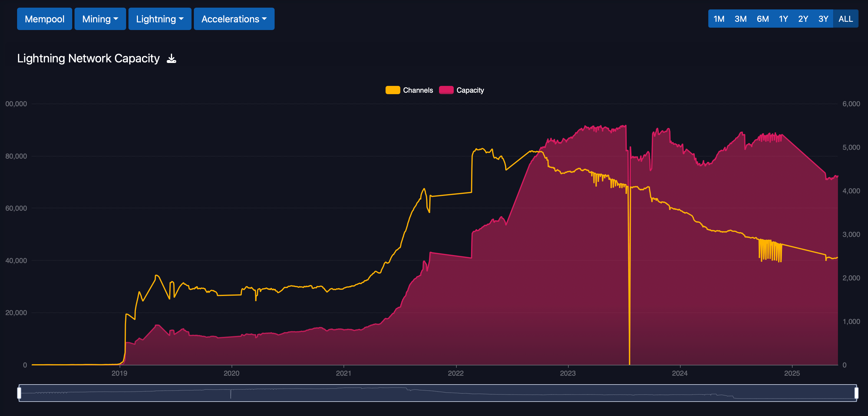Switch to the 3M time range
The width and height of the screenshot is (868, 416).
[740, 19]
